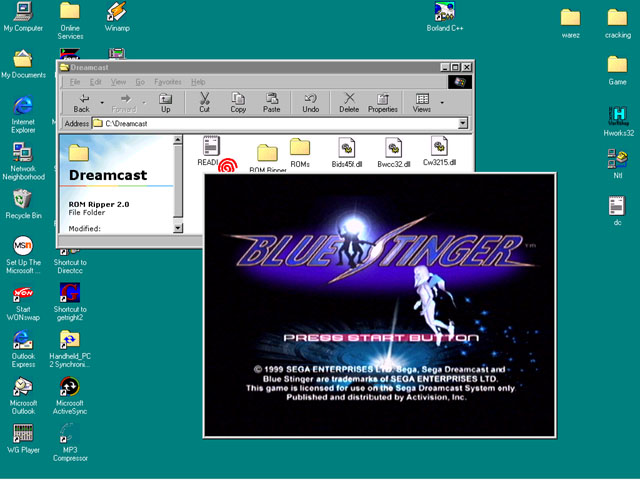Click Back in Dreamcast window toolbar
Screen dimensions: 640x480
[x=82, y=103]
